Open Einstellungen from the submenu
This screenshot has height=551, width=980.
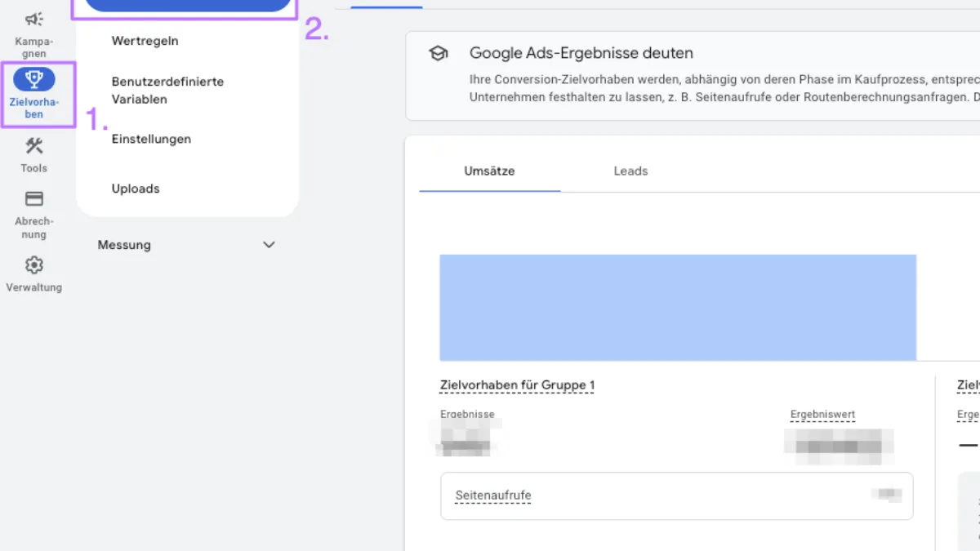point(151,139)
